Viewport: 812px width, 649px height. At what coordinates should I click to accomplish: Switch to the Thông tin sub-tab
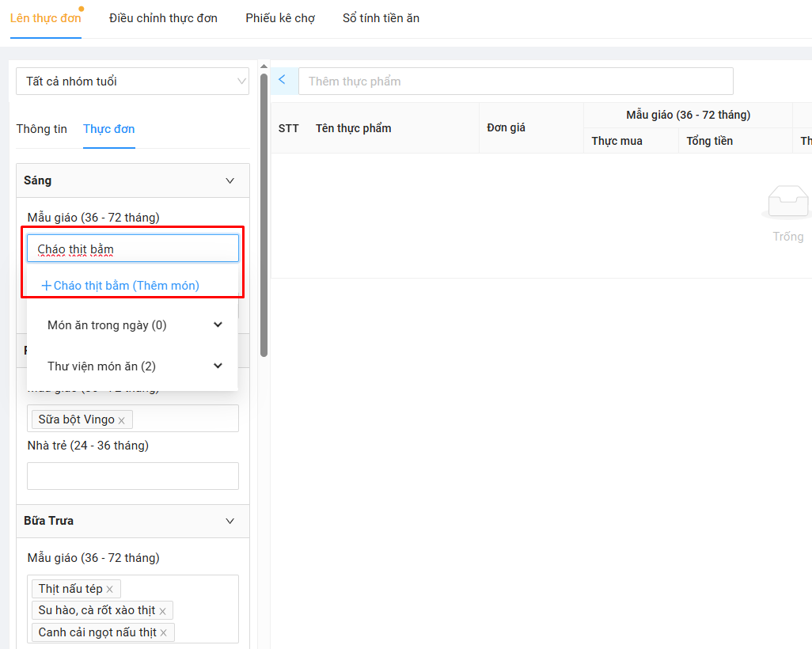[x=42, y=129]
